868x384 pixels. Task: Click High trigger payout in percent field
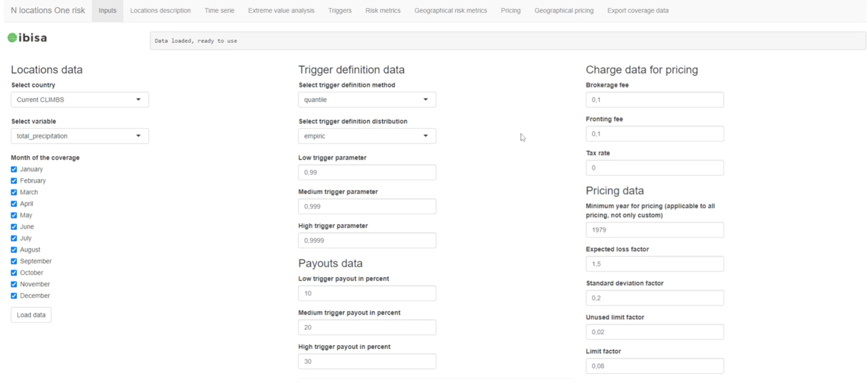tap(367, 361)
